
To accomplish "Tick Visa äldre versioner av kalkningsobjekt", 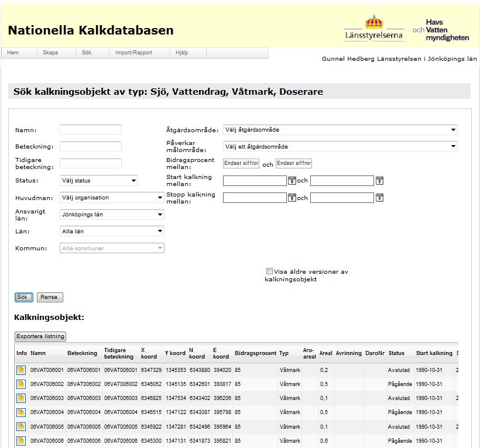I will [269, 271].
